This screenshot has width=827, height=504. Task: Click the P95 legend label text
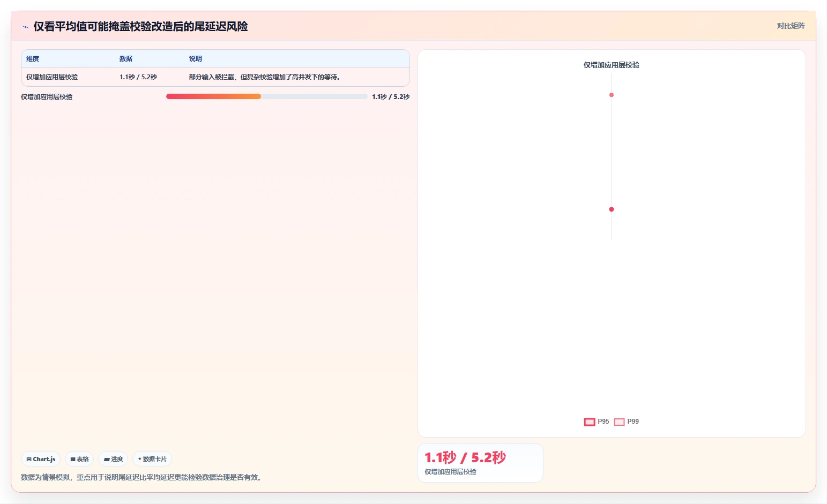(604, 422)
